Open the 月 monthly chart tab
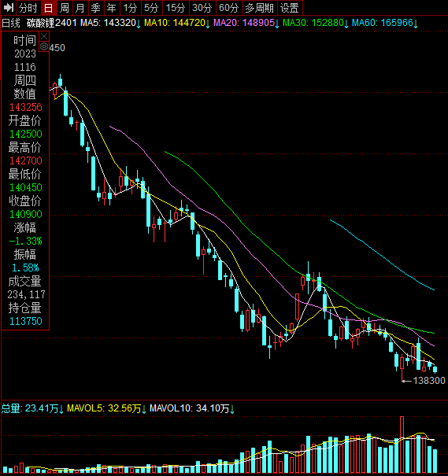The height and width of the screenshot is (476, 448). [x=80, y=8]
